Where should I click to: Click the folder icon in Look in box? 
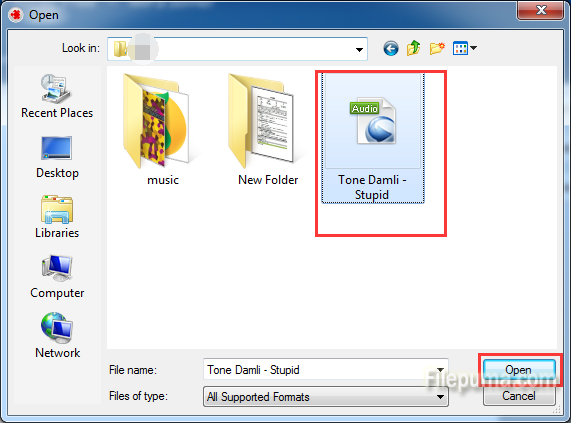pyautogui.click(x=120, y=48)
